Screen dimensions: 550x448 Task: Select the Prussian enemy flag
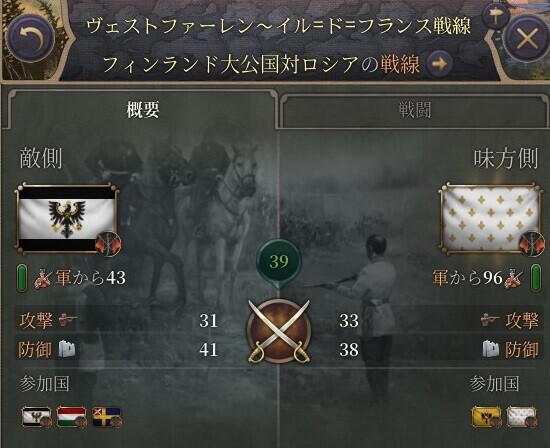(x=67, y=219)
